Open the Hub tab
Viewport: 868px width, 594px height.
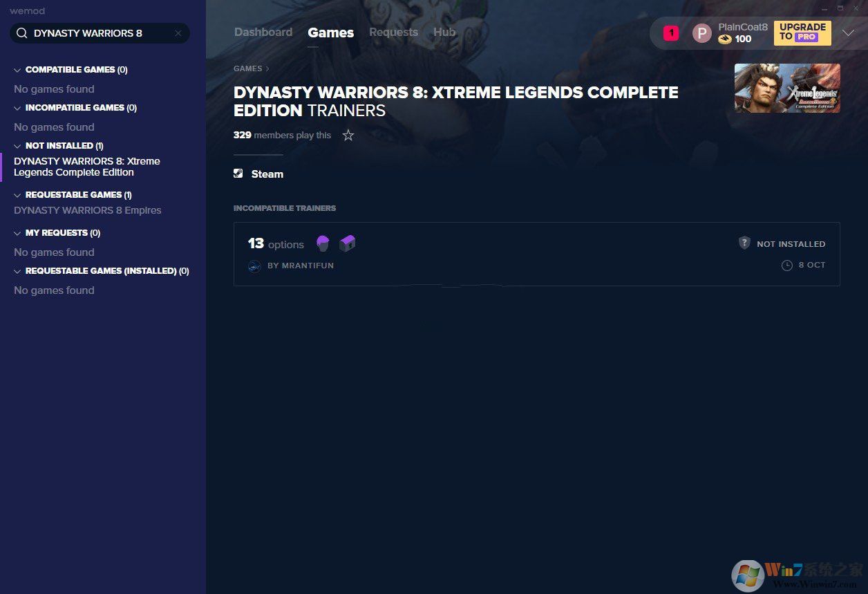pos(444,33)
